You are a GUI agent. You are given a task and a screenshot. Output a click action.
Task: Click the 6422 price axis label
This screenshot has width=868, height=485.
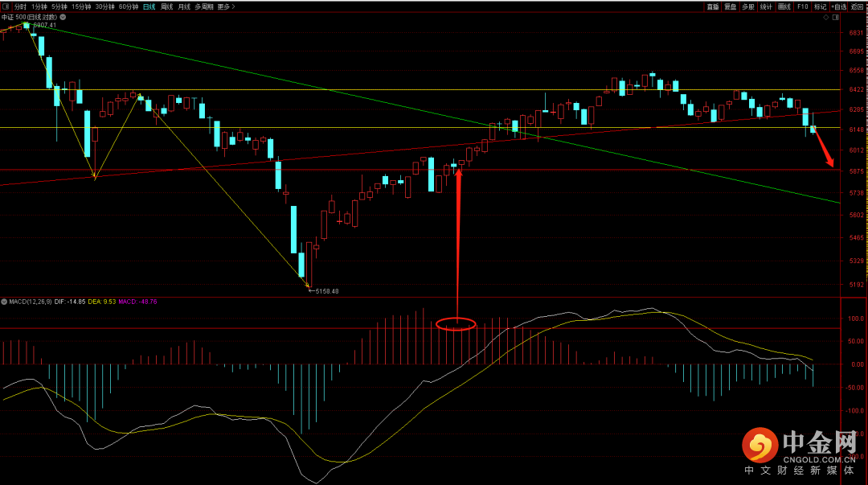(x=857, y=89)
